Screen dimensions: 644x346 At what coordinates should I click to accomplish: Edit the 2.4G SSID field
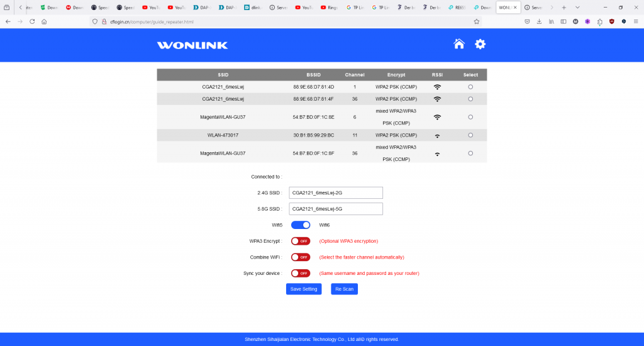(336, 193)
